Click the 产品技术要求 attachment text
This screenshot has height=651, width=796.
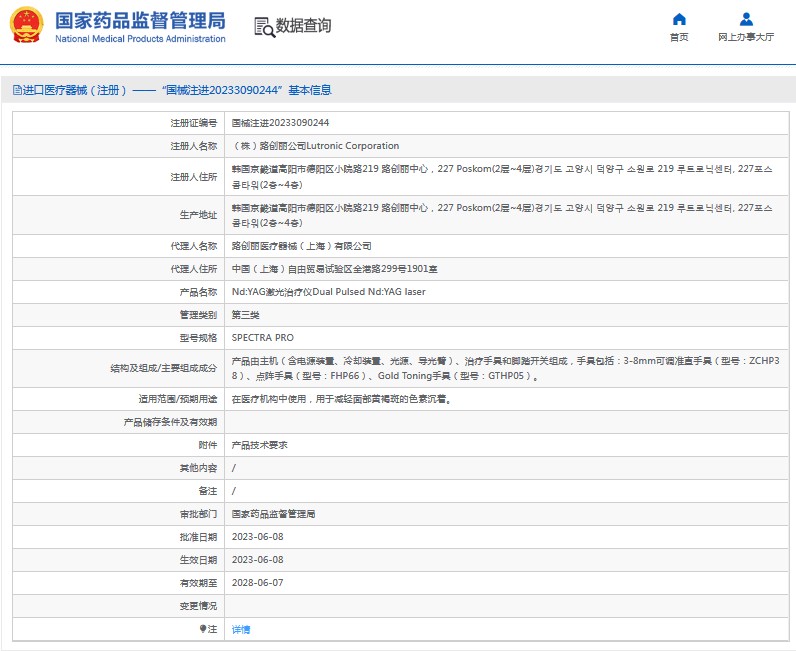259,445
